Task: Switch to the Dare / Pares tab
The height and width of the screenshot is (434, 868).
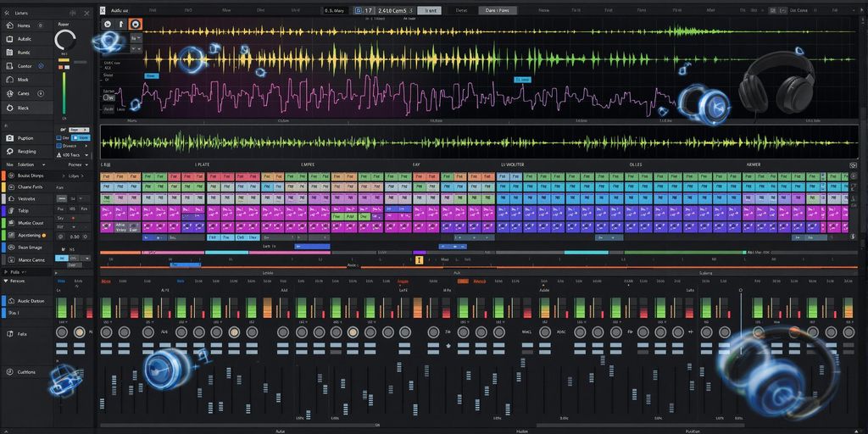Action: [498, 10]
